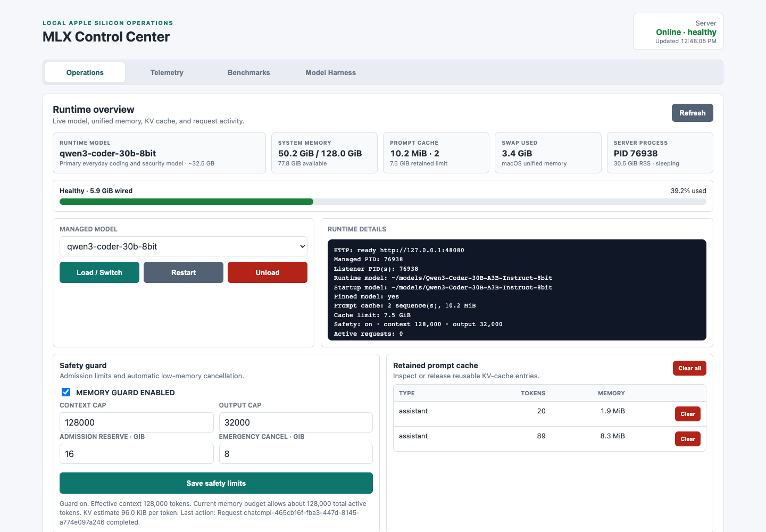
Task: Select the Runtime Model card
Action: tap(159, 153)
